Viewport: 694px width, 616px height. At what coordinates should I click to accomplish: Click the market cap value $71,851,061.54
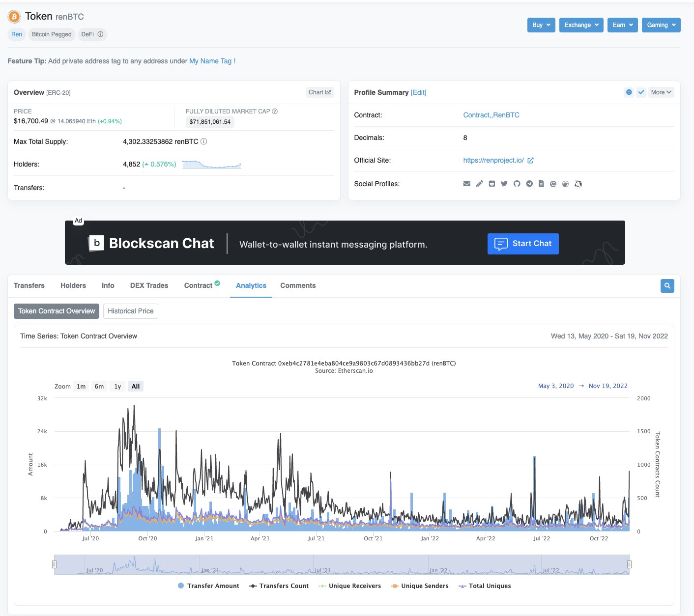tap(210, 122)
